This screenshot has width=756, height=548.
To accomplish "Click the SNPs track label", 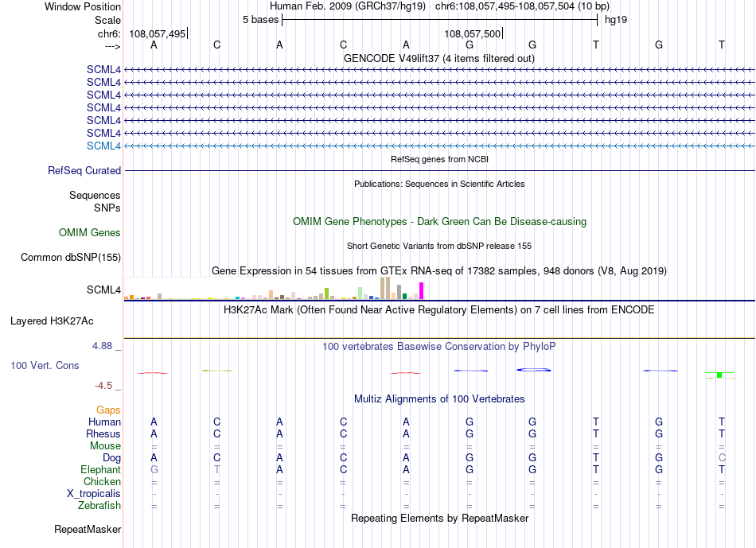I will [x=107, y=208].
